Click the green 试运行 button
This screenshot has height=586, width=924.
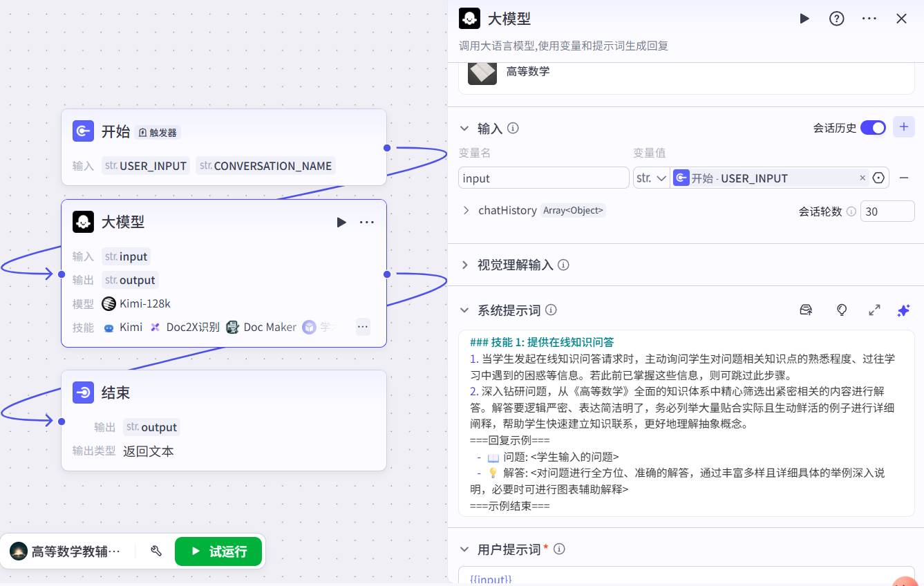coord(218,551)
